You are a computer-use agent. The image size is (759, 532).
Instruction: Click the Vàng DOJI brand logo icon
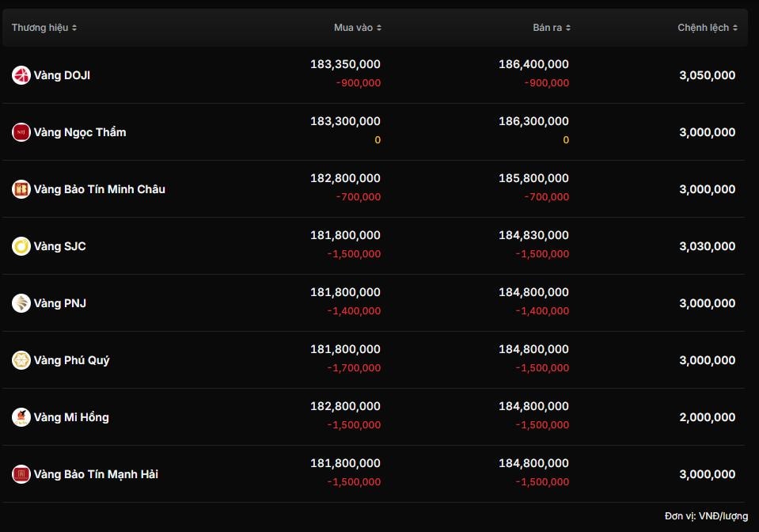coord(21,75)
